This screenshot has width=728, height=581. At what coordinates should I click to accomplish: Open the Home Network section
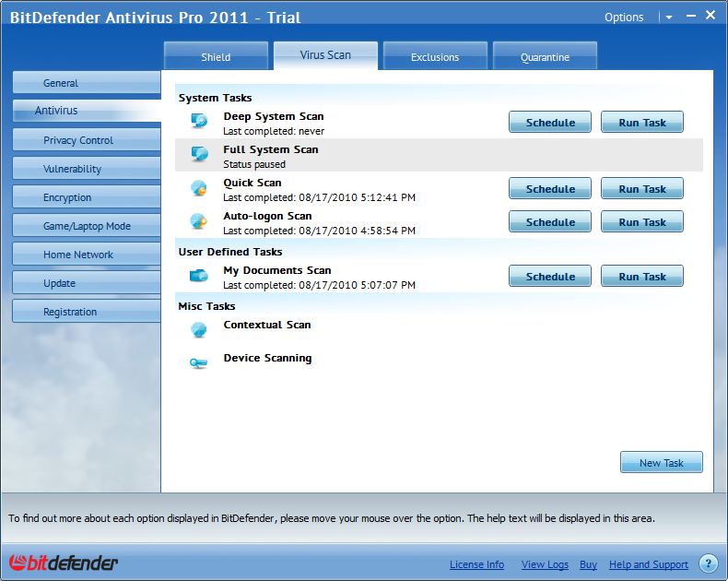tap(87, 255)
